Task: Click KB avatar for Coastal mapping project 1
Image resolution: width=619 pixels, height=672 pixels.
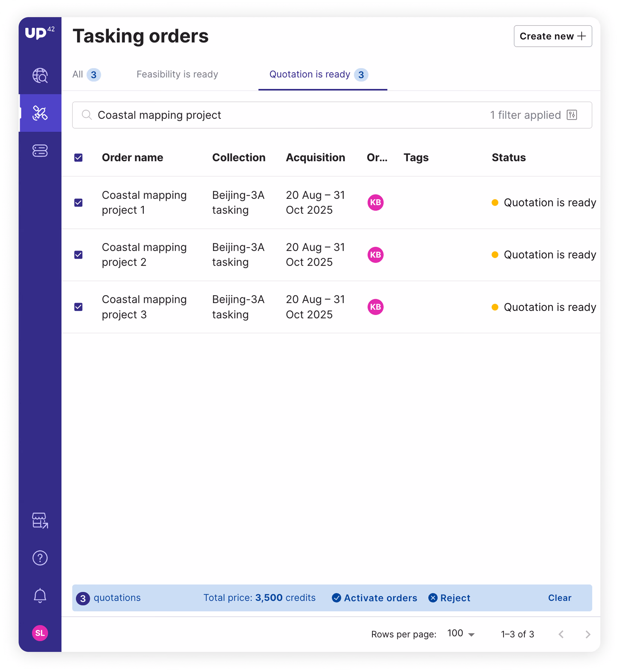Action: pyautogui.click(x=375, y=203)
